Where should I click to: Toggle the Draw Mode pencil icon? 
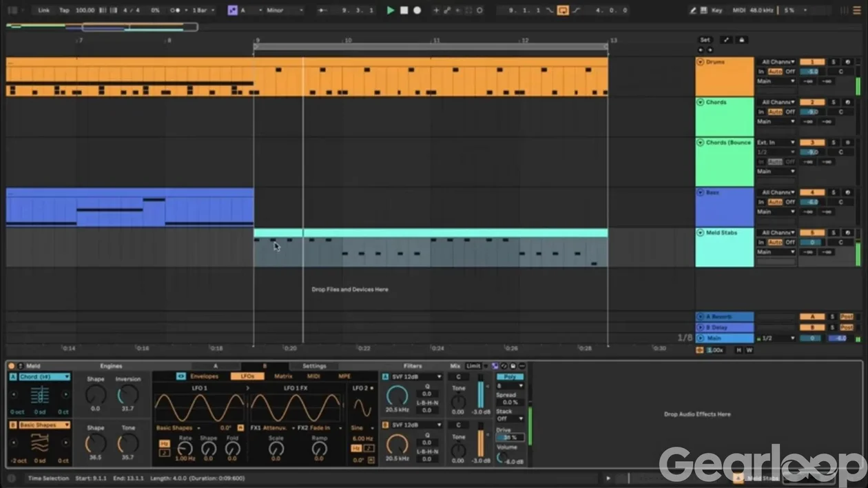coord(692,10)
